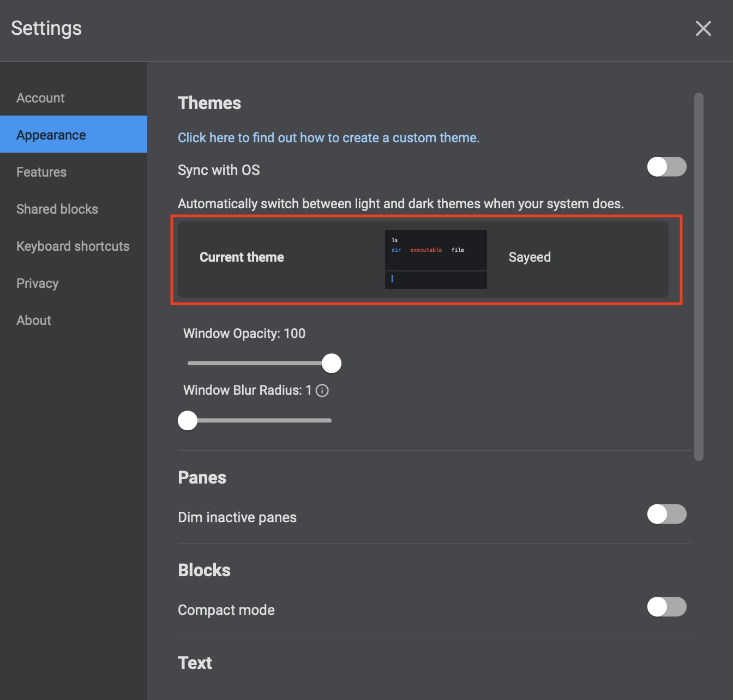Click the custom theme help link

[329, 138]
